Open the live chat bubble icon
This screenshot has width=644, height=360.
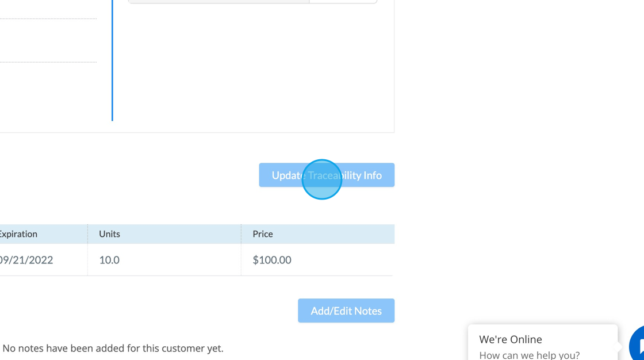(637, 344)
